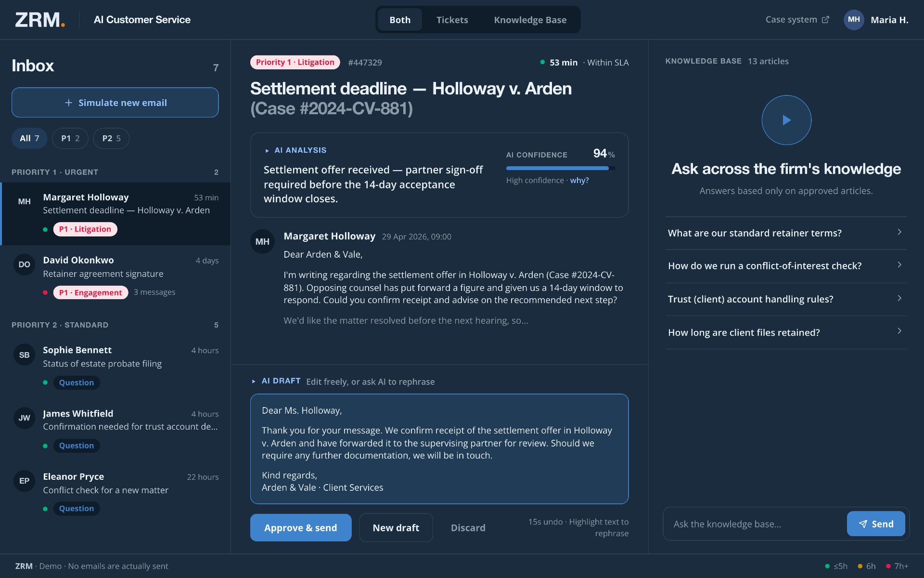The width and height of the screenshot is (924, 578).
Task: Click the red dot legend for 7h+
Action: tap(888, 566)
